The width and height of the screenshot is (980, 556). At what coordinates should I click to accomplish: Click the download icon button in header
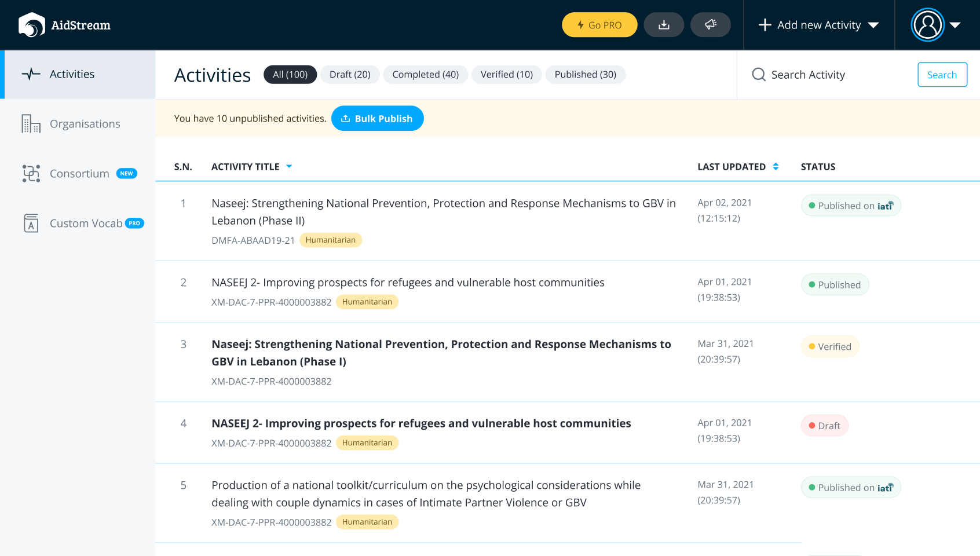pyautogui.click(x=664, y=25)
